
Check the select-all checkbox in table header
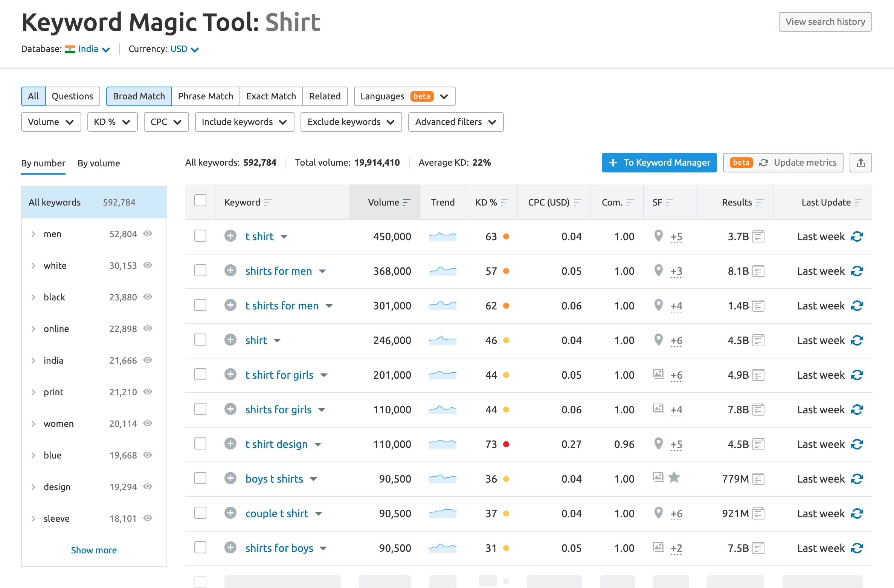[200, 201]
